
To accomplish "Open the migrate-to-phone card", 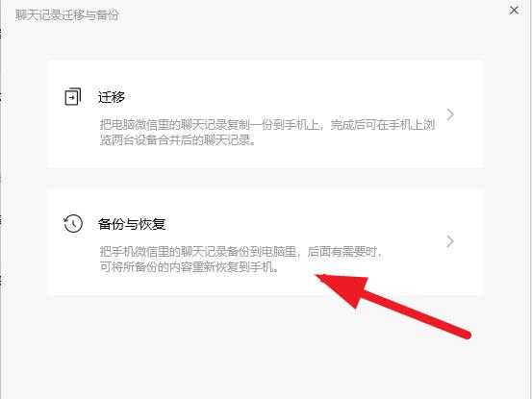I will click(266, 114).
